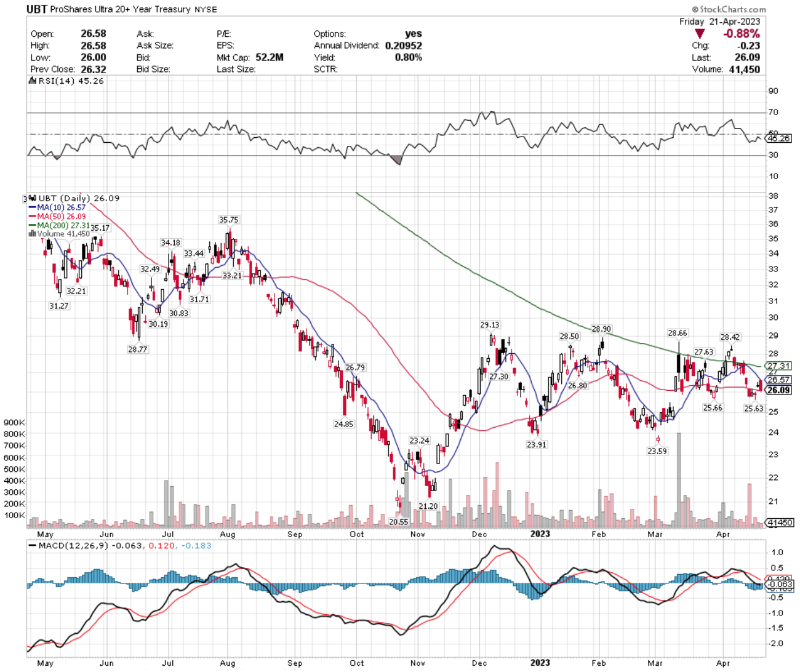Click the Low value 26.00

tap(94, 57)
